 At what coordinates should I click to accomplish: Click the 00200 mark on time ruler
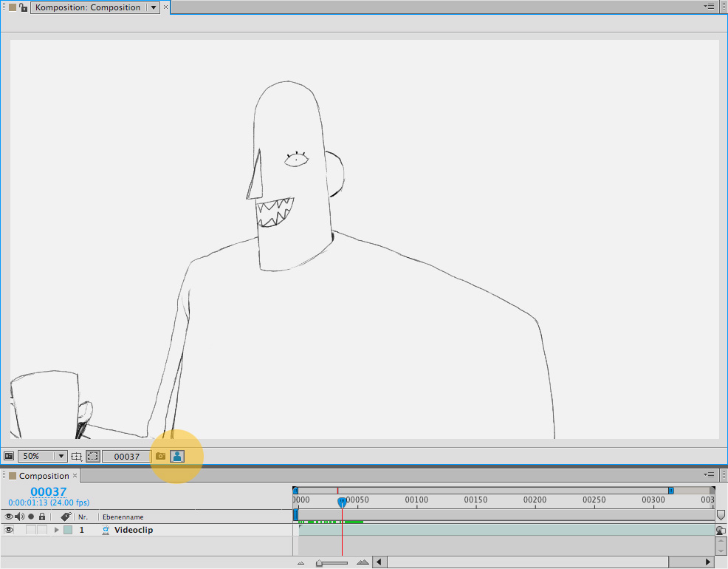535,500
